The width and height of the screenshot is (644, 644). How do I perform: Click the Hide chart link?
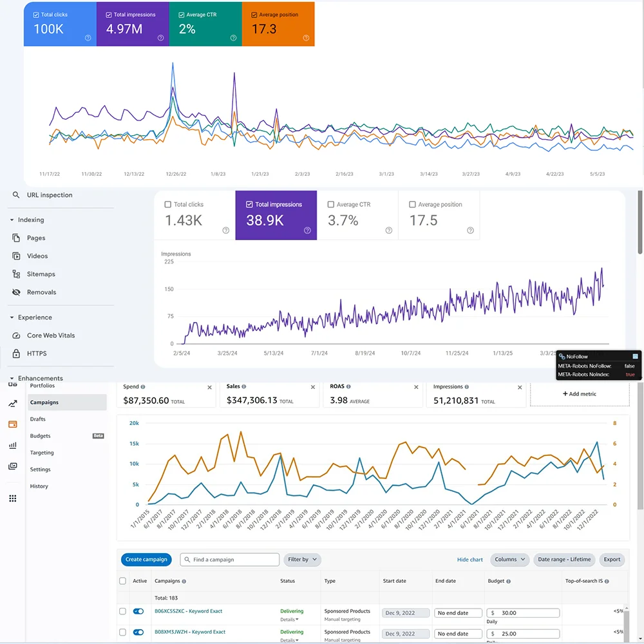tap(469, 560)
